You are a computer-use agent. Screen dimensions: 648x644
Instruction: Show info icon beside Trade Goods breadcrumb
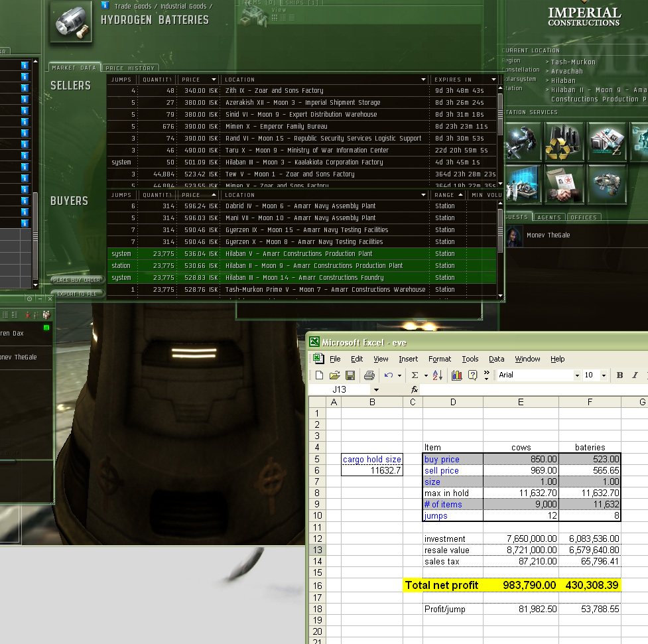coord(105,5)
